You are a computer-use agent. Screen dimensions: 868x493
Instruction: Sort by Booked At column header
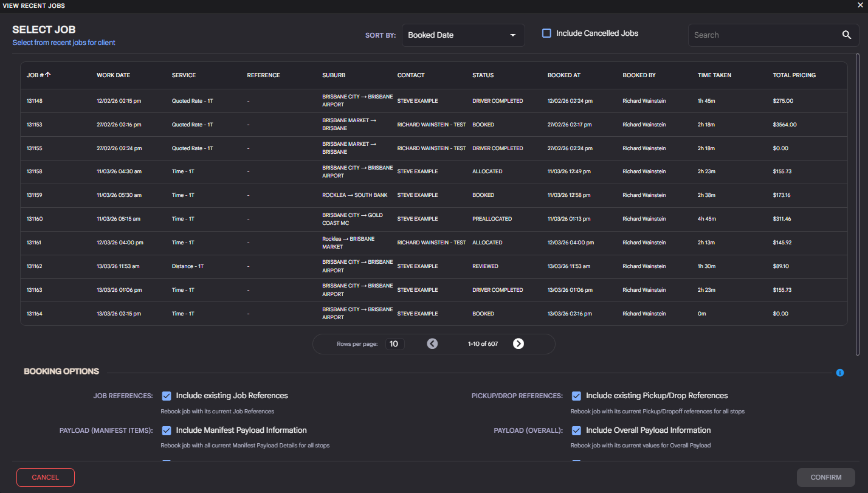click(564, 75)
